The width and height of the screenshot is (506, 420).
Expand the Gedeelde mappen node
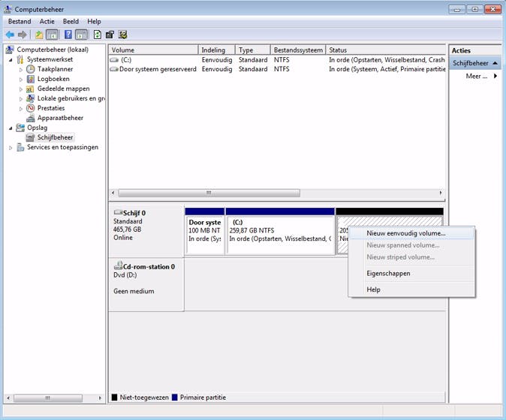coord(21,88)
